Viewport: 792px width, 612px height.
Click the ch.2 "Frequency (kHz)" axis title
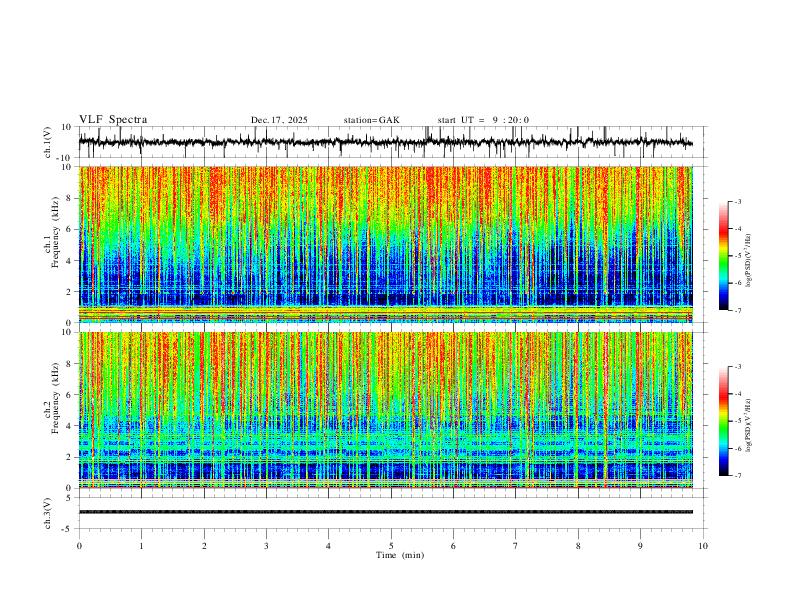(x=55, y=398)
